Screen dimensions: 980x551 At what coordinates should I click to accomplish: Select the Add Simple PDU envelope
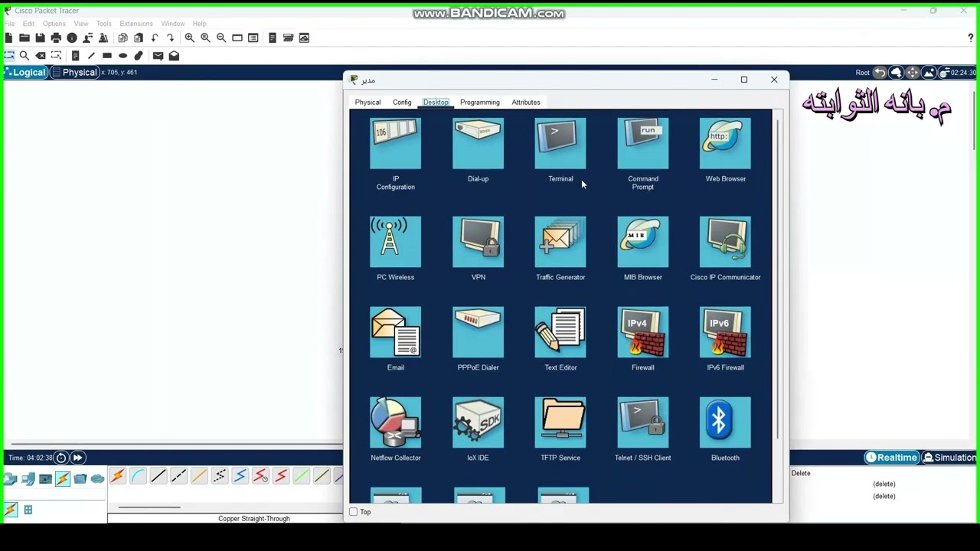pos(158,55)
